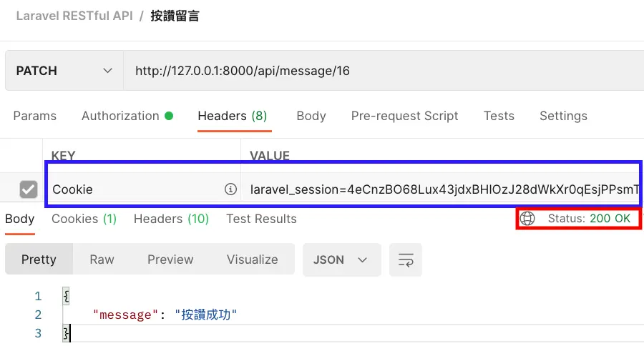
Task: Open the PATCH method dropdown
Action: 64,71
